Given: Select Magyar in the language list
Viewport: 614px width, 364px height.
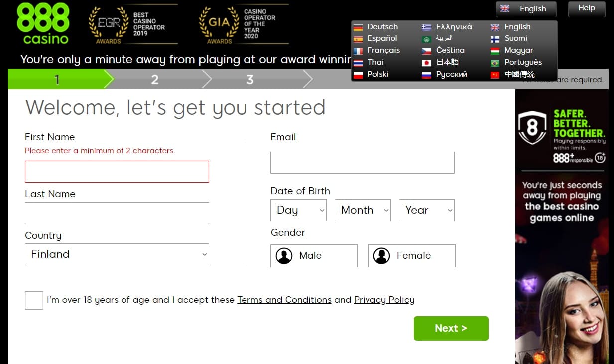Looking at the screenshot, I should coord(518,50).
